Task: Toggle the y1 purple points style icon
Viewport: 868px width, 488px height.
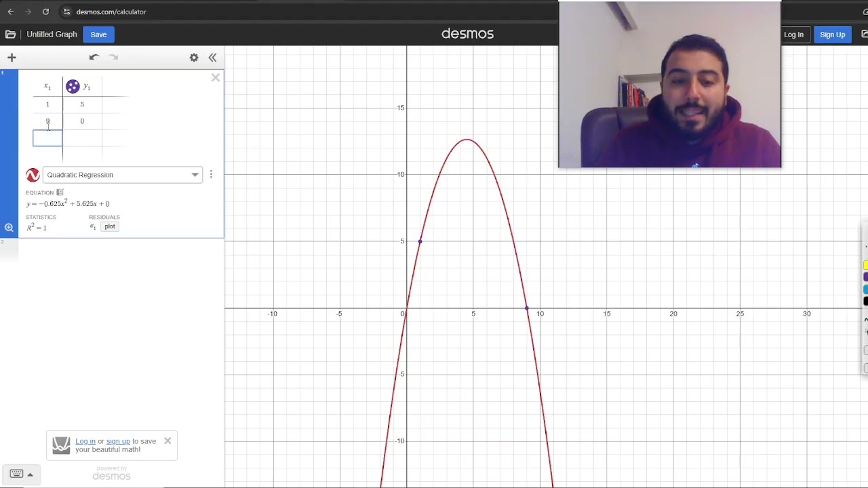Action: (x=73, y=87)
